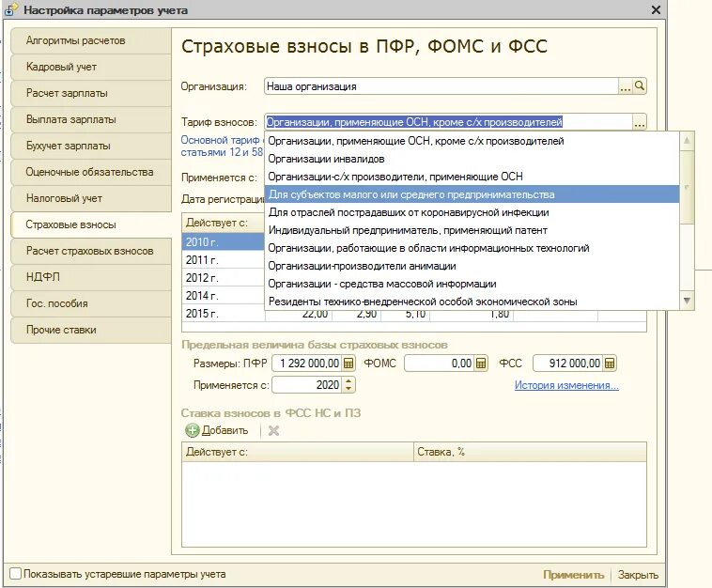Viewport: 712px width, 588px height.
Task: Click Применить button
Action: click(x=573, y=575)
